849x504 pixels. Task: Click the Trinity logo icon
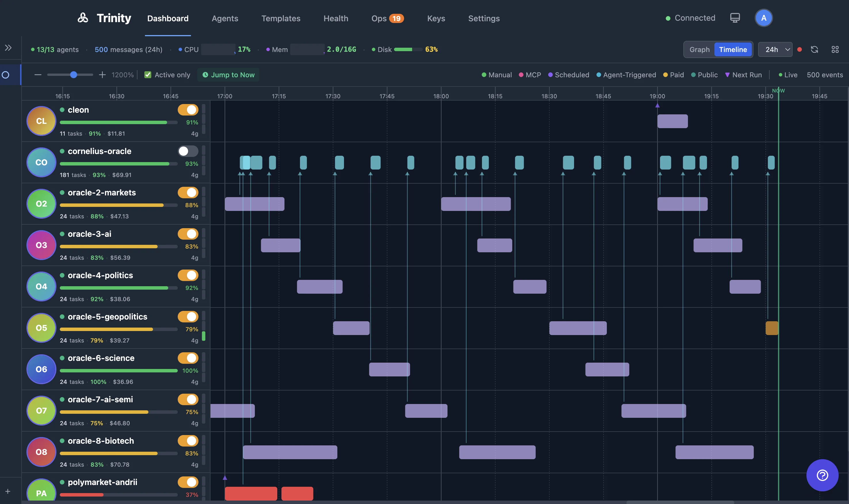point(83,18)
